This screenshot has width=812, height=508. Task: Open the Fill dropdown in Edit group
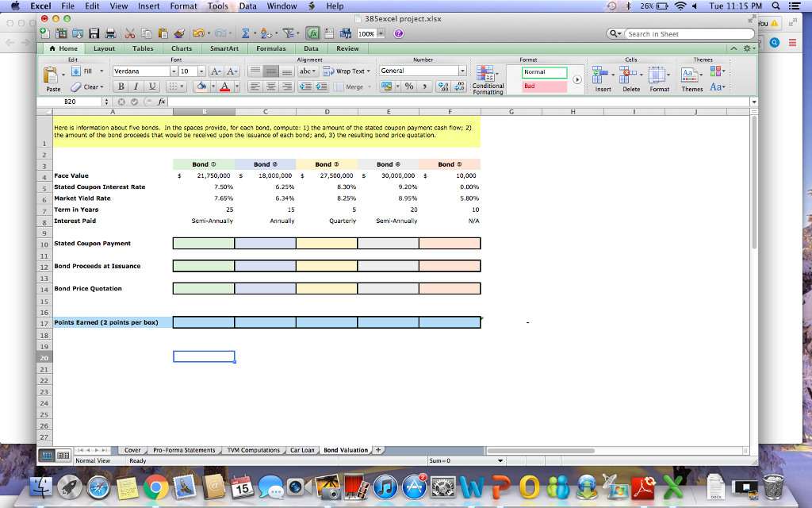[102, 71]
